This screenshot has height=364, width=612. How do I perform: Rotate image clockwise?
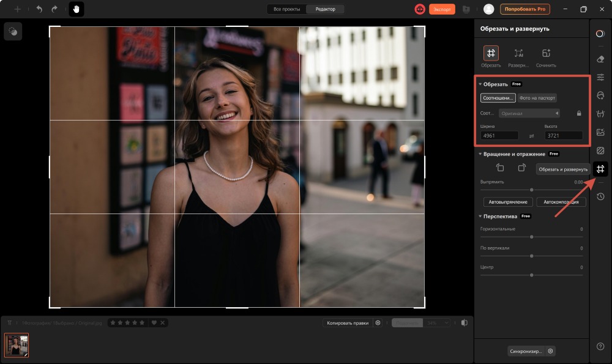point(521,168)
